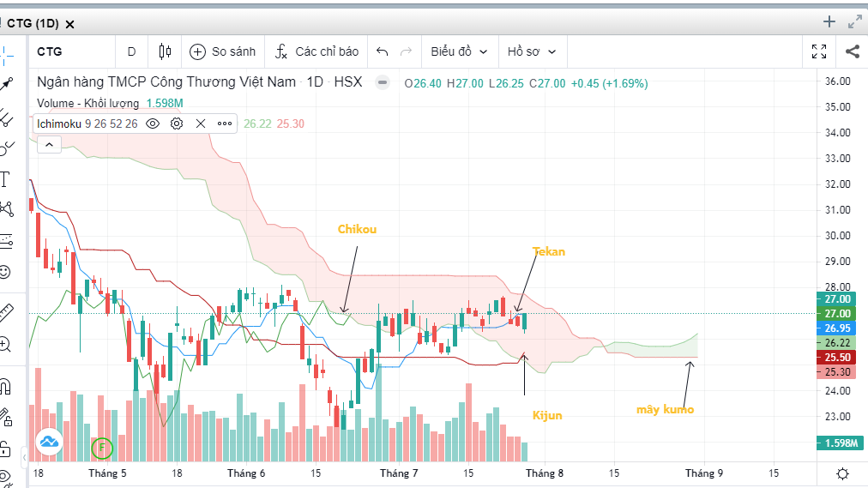Open the D timeframe interval menu
The image size is (868, 488).
[131, 51]
